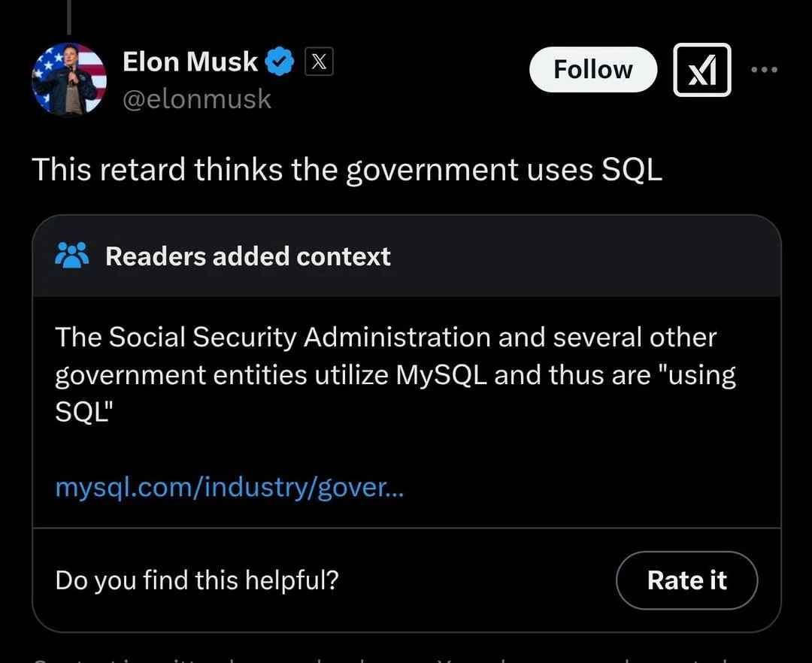Open the post text about government SQL
Screen dimensions: 812x663
(347, 171)
